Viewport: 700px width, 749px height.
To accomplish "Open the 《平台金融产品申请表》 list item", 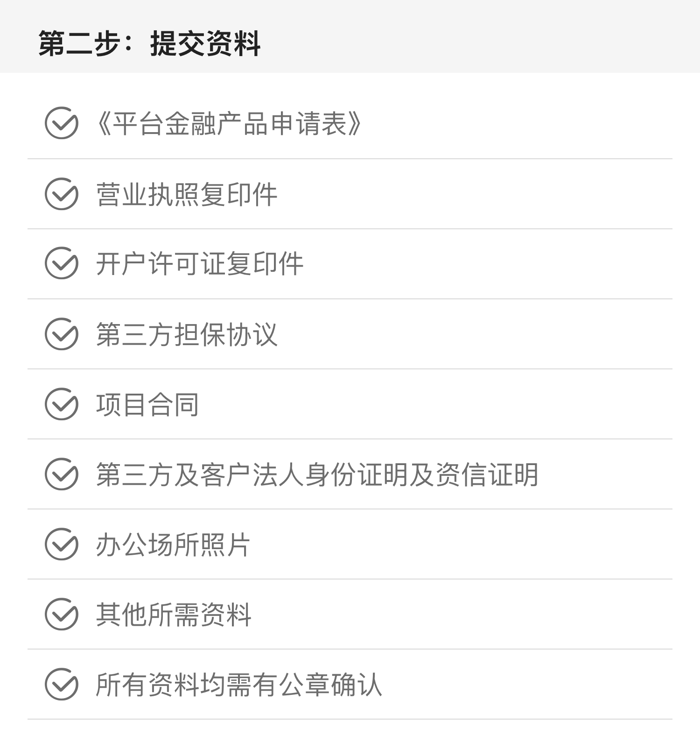I will pos(350,124).
